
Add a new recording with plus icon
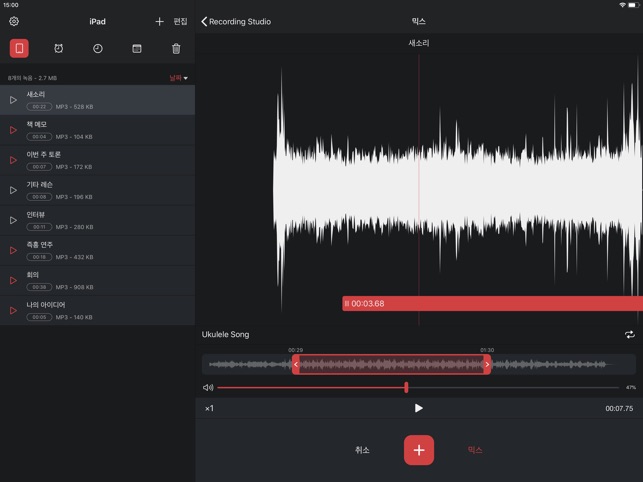coord(160,21)
